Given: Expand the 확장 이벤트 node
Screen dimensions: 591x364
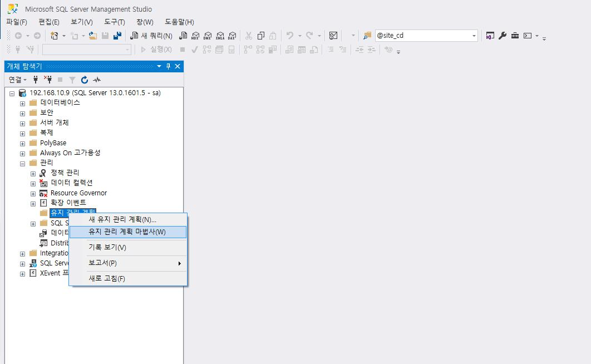Looking at the screenshot, I should [33, 204].
